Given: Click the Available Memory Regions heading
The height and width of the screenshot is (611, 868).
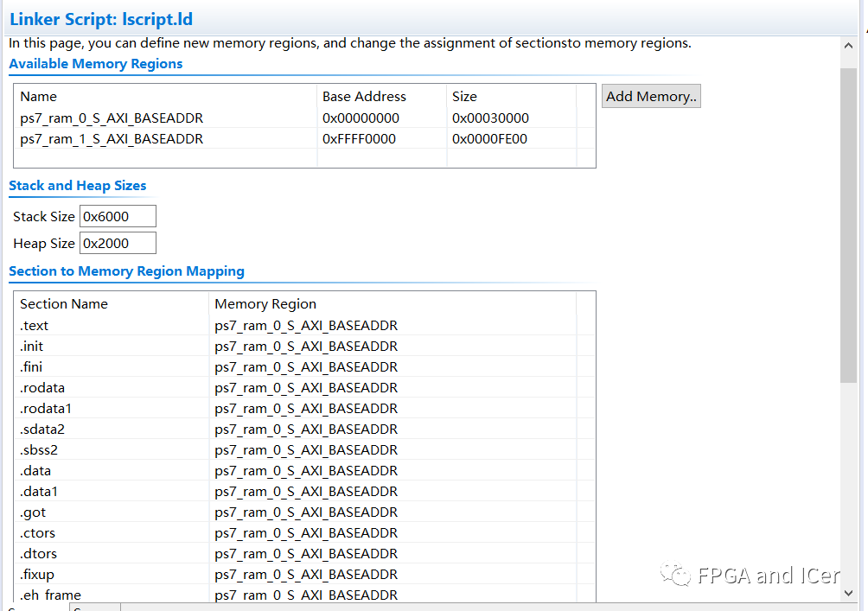Looking at the screenshot, I should coord(96,64).
